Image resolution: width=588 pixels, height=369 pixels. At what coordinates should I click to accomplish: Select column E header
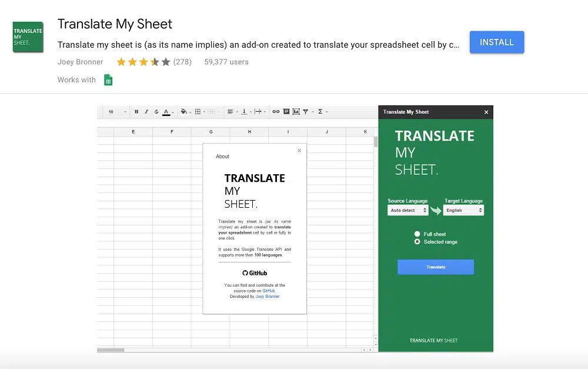pos(133,132)
